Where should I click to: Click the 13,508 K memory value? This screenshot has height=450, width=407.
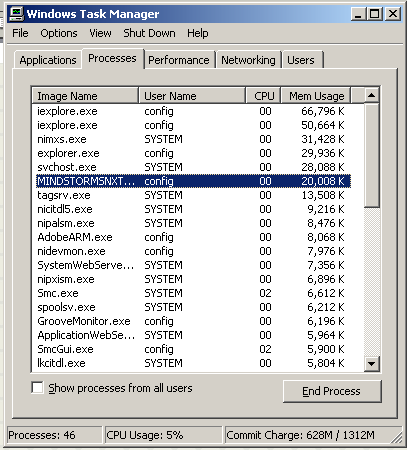pyautogui.click(x=323, y=195)
